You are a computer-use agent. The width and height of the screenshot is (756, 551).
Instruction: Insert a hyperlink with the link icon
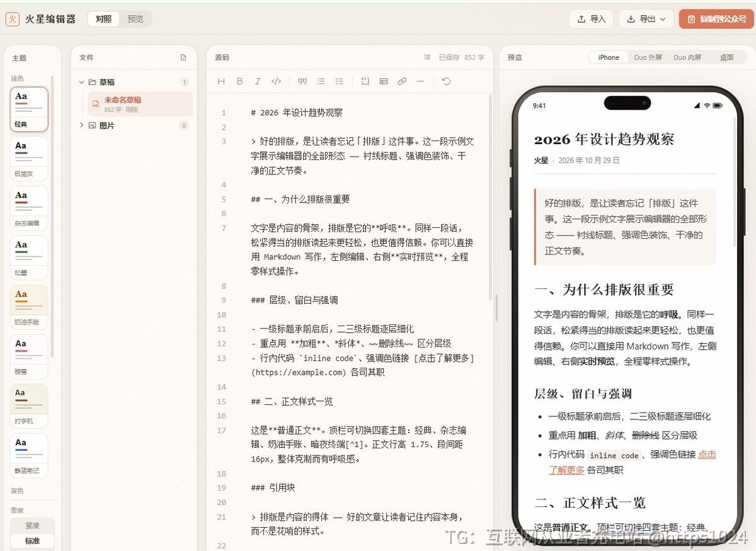tap(402, 81)
